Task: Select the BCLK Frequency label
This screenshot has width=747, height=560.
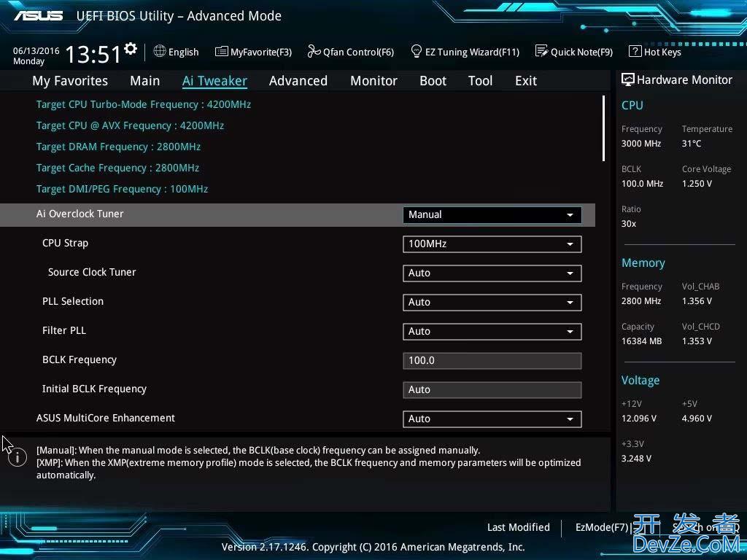Action: point(79,360)
